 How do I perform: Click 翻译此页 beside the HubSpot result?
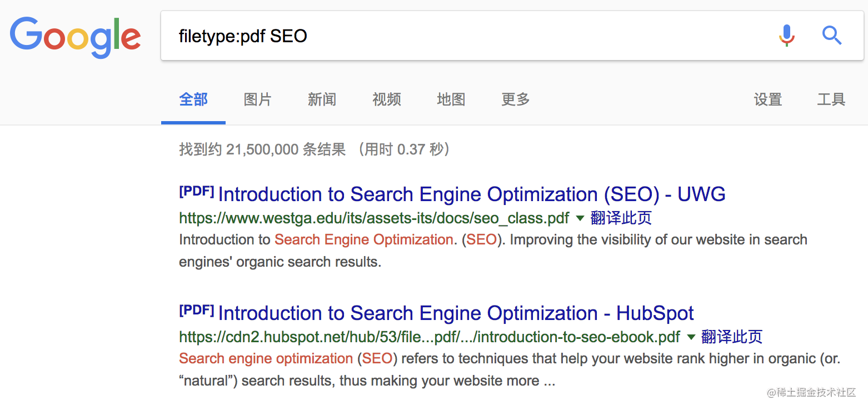coord(732,337)
